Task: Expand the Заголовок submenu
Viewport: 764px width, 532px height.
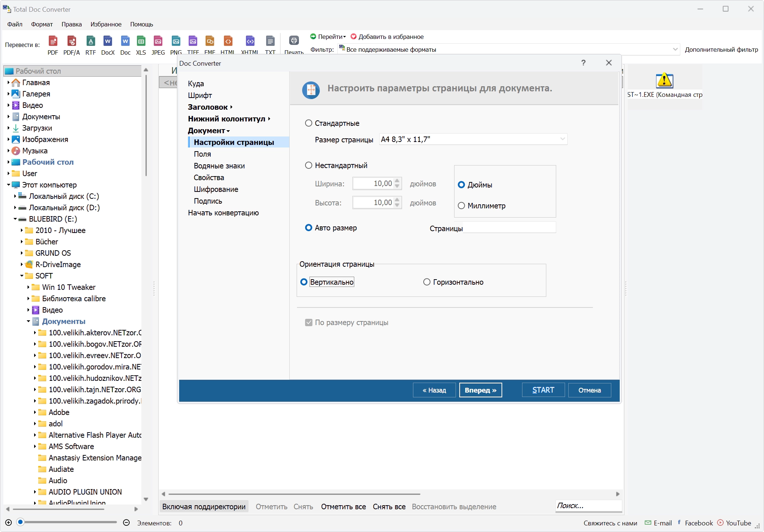Action: pyautogui.click(x=210, y=107)
